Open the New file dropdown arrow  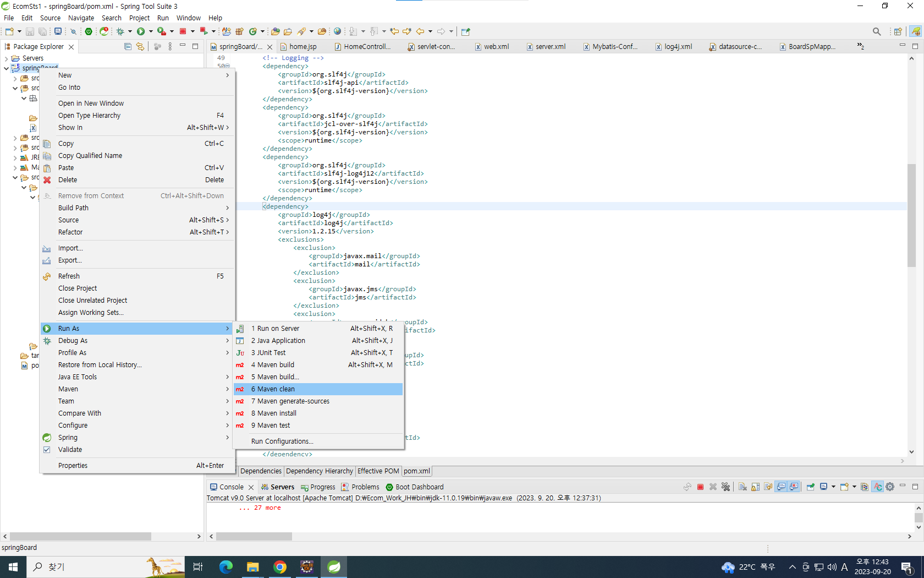(x=19, y=31)
